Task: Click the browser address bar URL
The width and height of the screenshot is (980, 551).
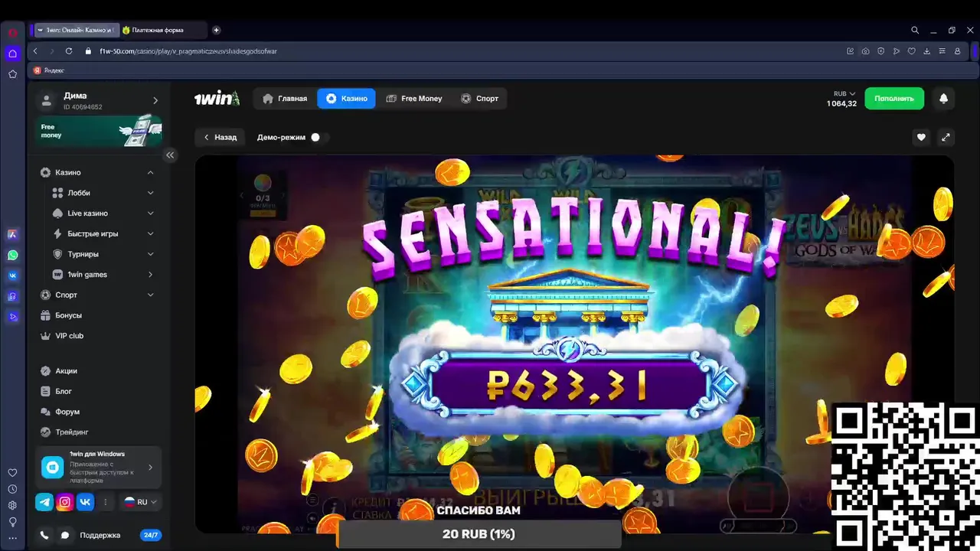Action: coord(188,51)
